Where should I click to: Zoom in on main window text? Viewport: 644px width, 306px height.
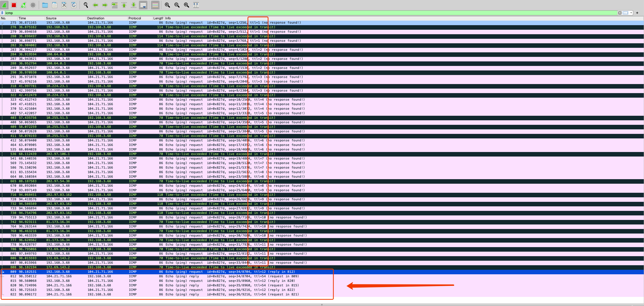pyautogui.click(x=167, y=5)
